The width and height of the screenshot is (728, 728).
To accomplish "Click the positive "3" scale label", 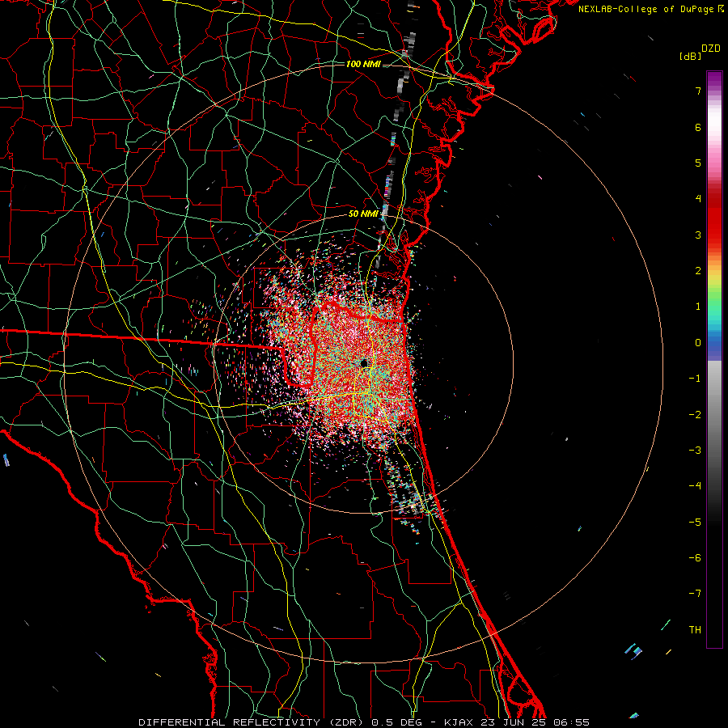I will [698, 235].
